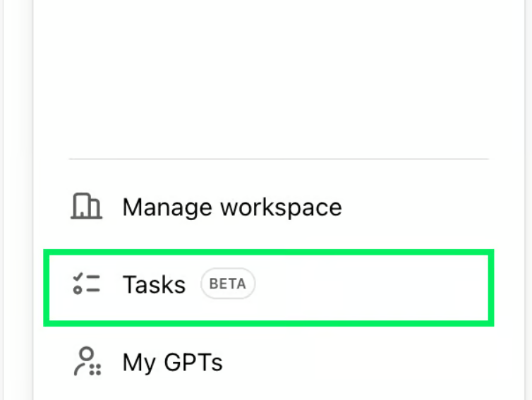532x400 pixels.
Task: Click the green-outlined Tasks row
Action: [269, 288]
